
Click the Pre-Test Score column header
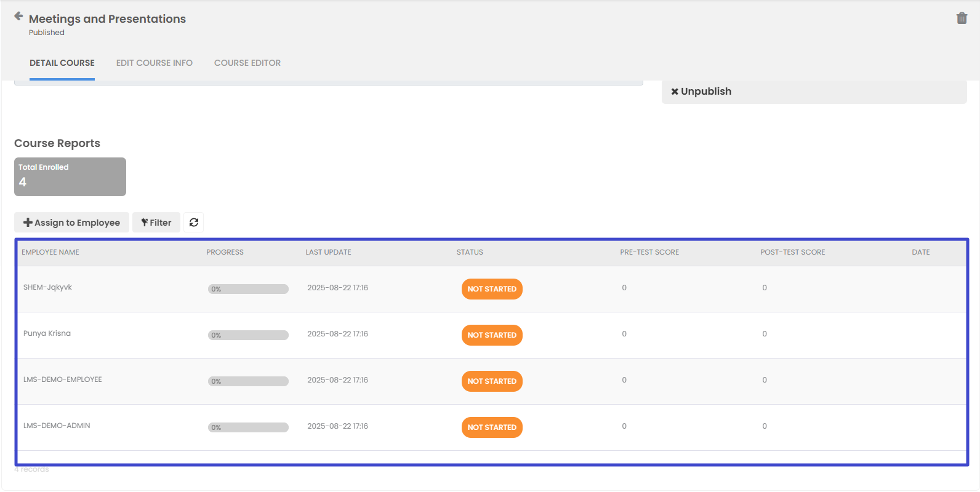[649, 252]
